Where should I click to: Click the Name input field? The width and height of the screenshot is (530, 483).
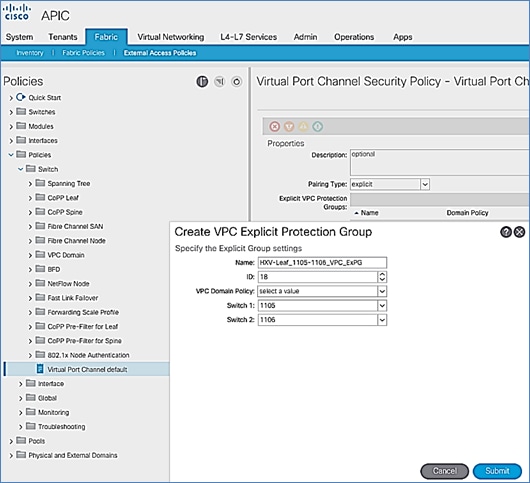322,263
